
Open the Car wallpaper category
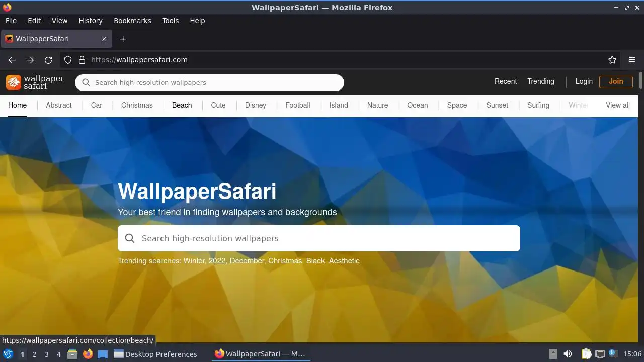[x=97, y=105]
